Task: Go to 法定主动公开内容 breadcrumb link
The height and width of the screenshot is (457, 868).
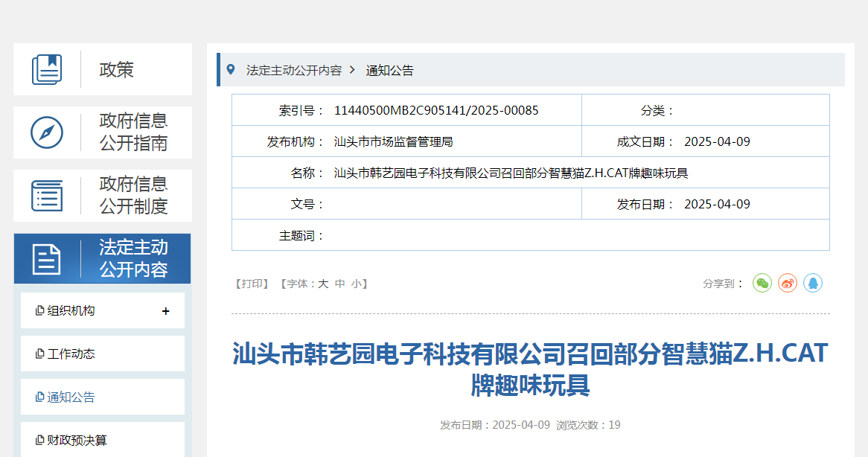Action: point(294,71)
